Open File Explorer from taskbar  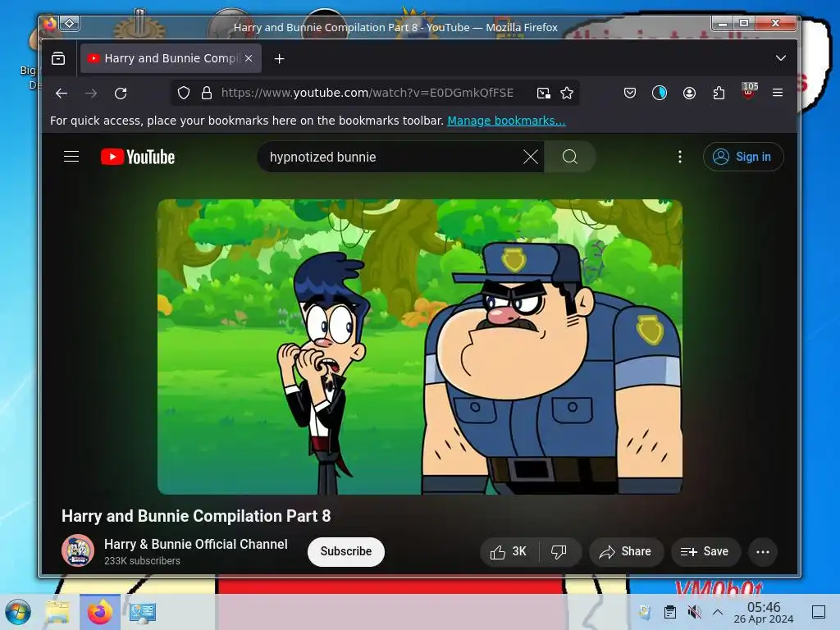pos(57,612)
